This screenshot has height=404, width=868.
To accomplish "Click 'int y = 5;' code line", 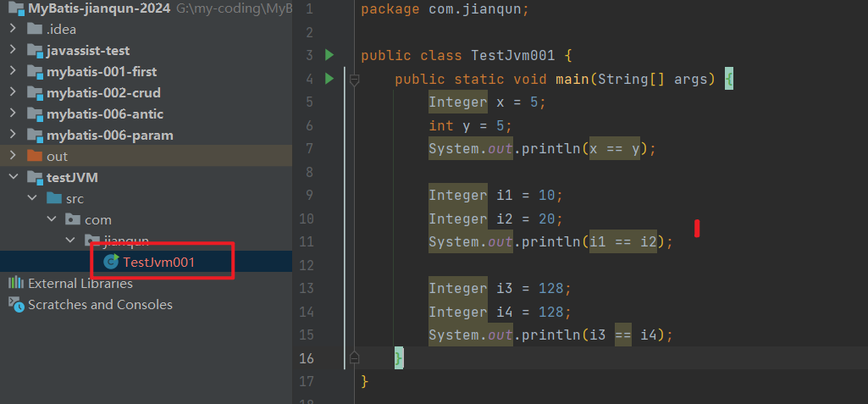I will 471,125.
